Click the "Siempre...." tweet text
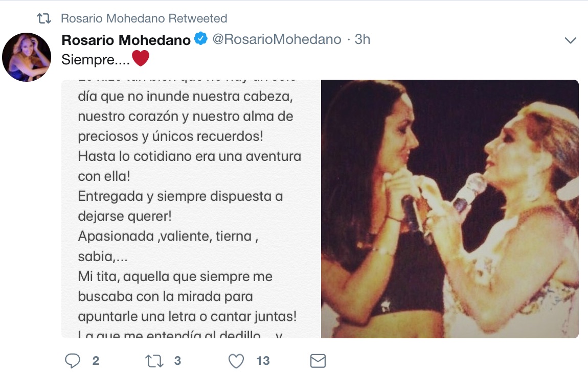The height and width of the screenshot is (372, 588). pyautogui.click(x=96, y=60)
